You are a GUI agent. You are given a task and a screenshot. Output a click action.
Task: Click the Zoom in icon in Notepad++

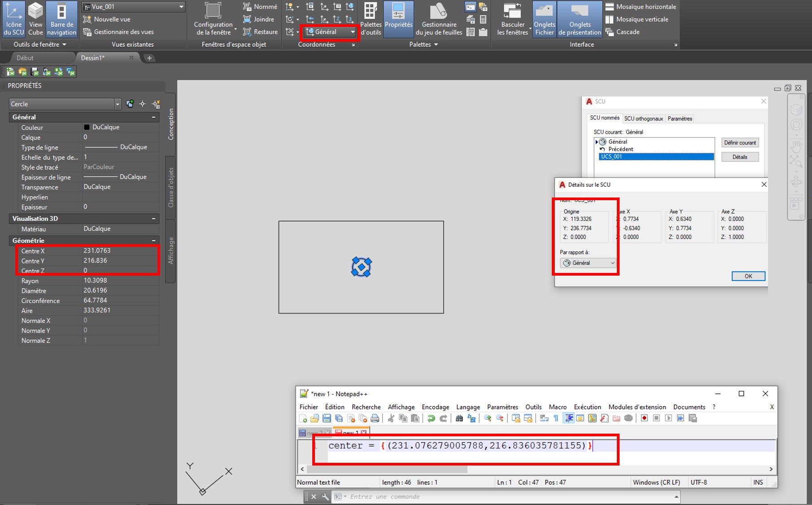[487, 418]
